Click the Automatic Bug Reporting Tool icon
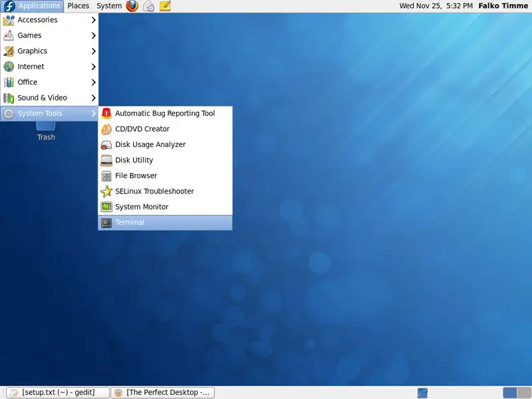532x399 pixels. point(106,114)
